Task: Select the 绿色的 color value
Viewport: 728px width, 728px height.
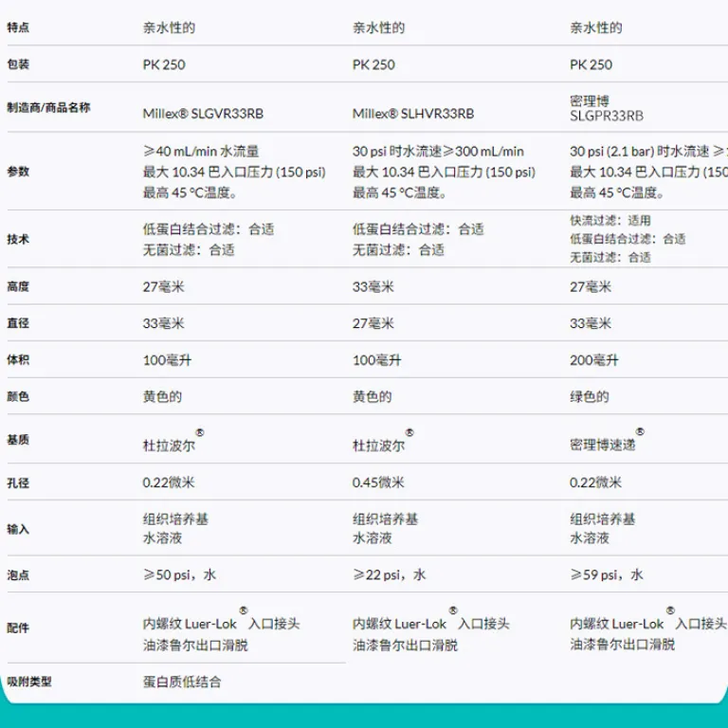Action: pos(590,397)
